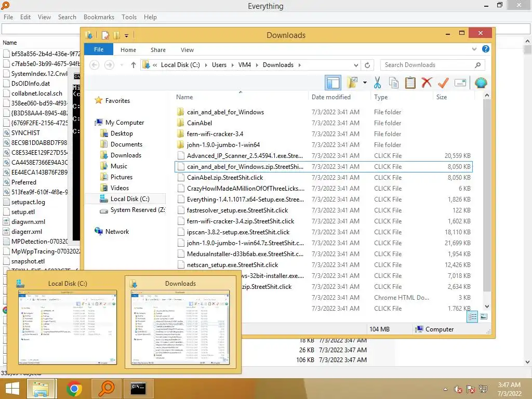This screenshot has height=399, width=532.
Task: Expand breadcrumb arrow after VM4
Action: pyautogui.click(x=257, y=65)
